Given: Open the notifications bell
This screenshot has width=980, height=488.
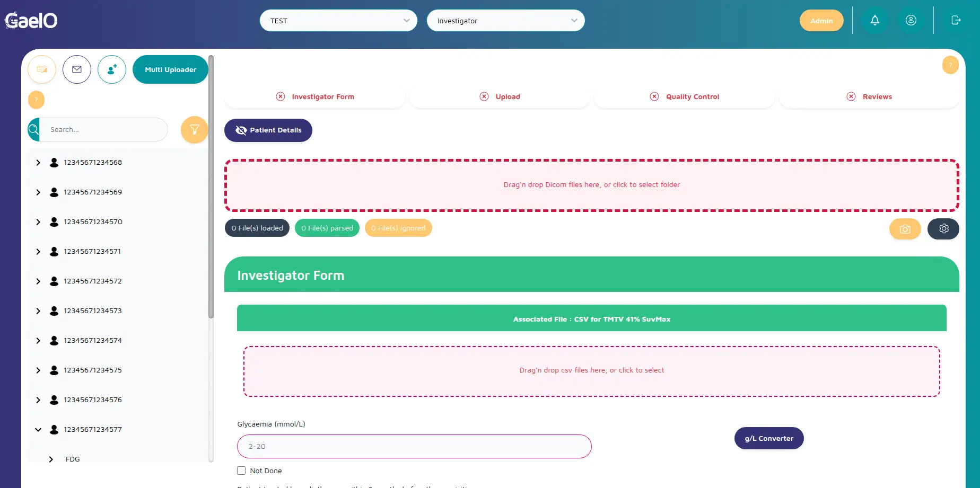Looking at the screenshot, I should 875,20.
